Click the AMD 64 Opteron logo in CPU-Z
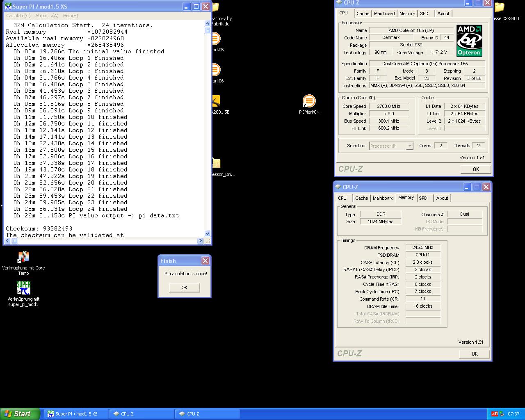Screen dimensions: 525x420 pyautogui.click(x=469, y=41)
